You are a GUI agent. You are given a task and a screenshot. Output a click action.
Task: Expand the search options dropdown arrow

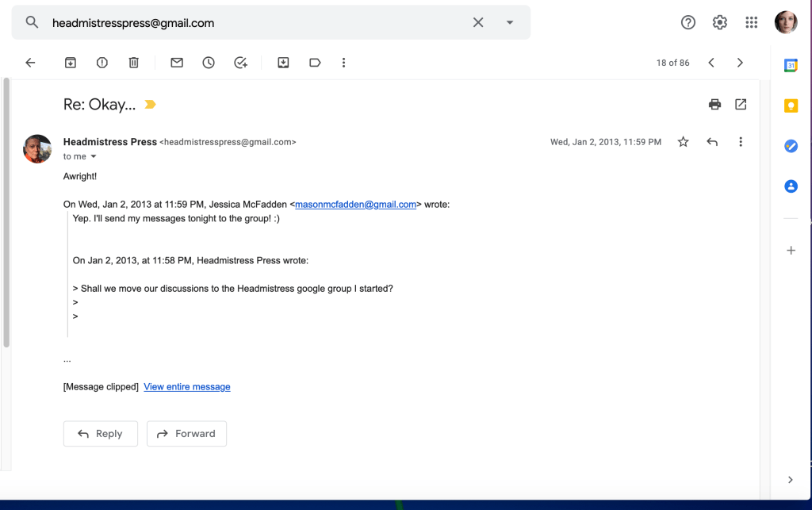point(510,22)
